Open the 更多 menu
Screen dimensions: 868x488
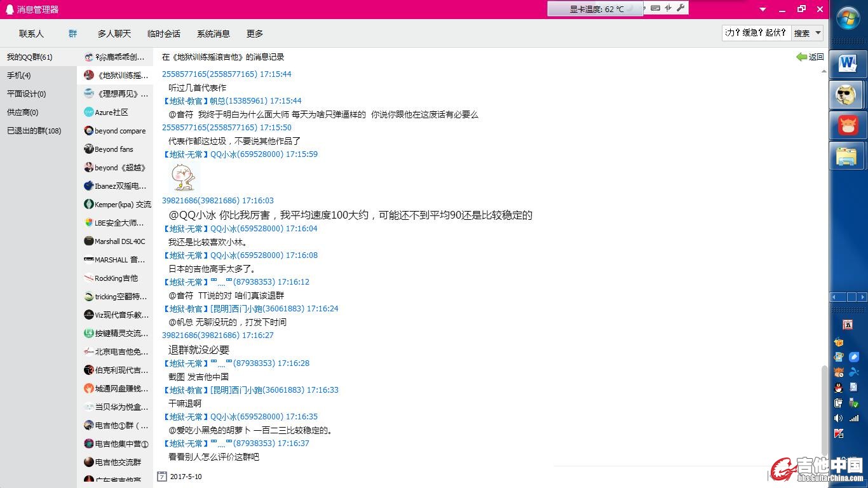coord(255,34)
